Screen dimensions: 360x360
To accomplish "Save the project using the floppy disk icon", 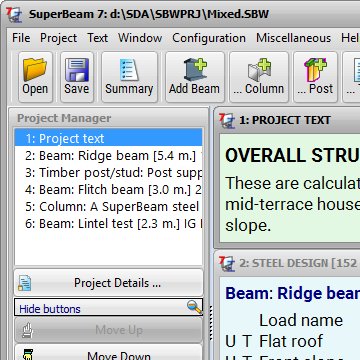I will click(x=77, y=77).
